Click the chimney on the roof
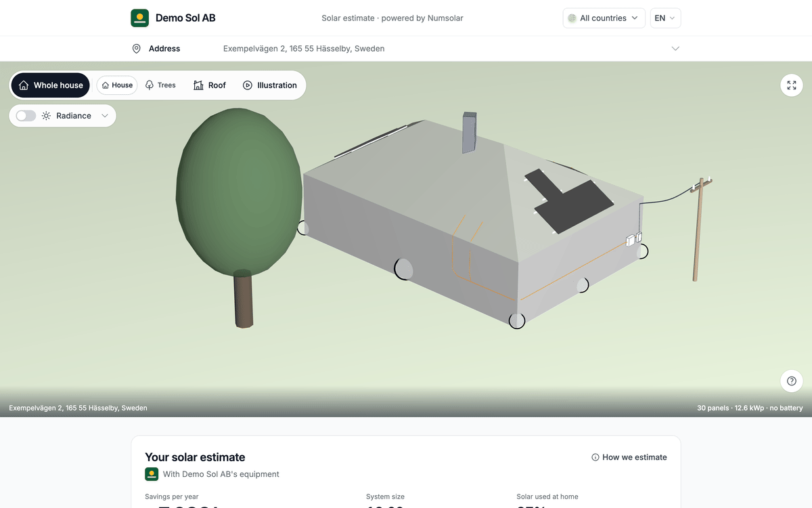The width and height of the screenshot is (812, 508). [469, 132]
